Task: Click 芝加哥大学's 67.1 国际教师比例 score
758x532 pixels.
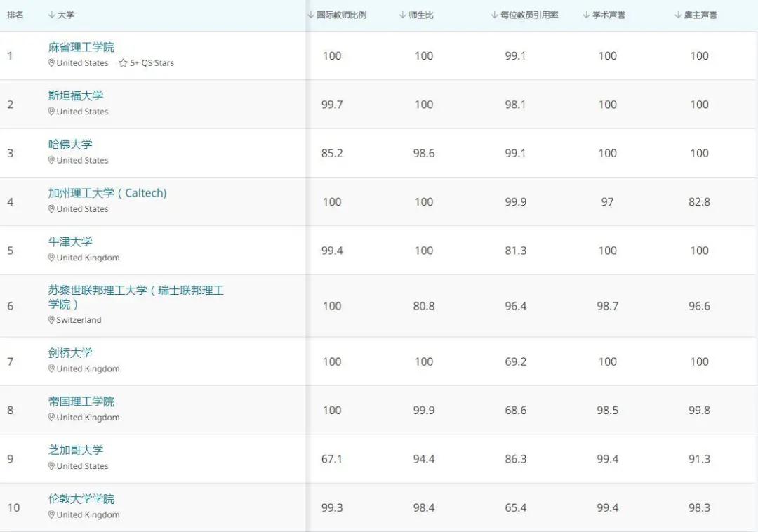Action: (332, 459)
